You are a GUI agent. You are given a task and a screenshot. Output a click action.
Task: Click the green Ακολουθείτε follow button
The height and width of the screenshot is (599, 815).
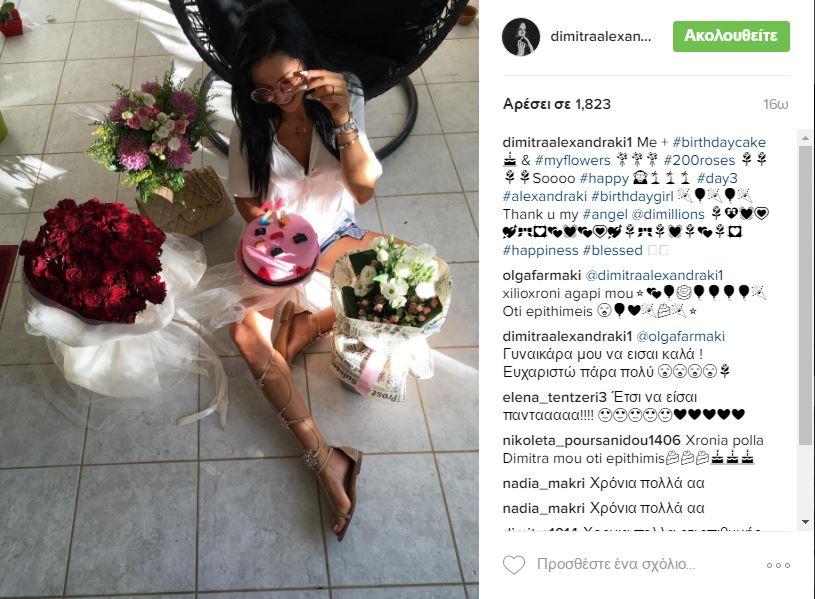(731, 36)
